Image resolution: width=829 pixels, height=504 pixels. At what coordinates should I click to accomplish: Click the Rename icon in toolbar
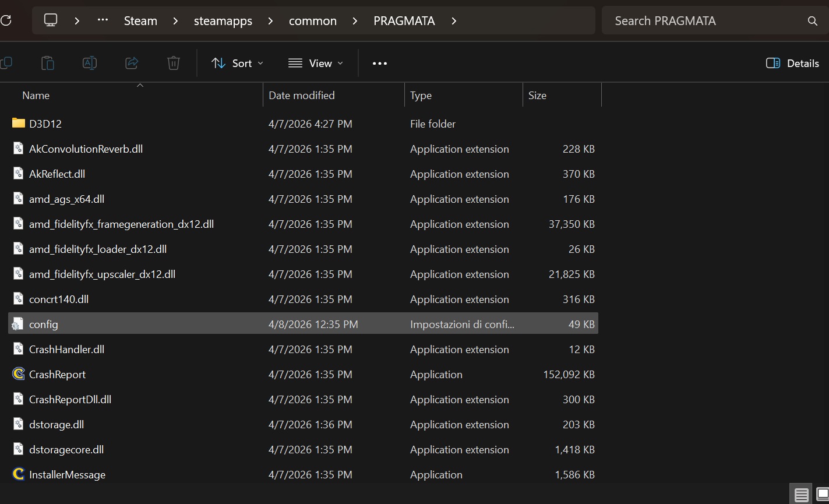90,63
